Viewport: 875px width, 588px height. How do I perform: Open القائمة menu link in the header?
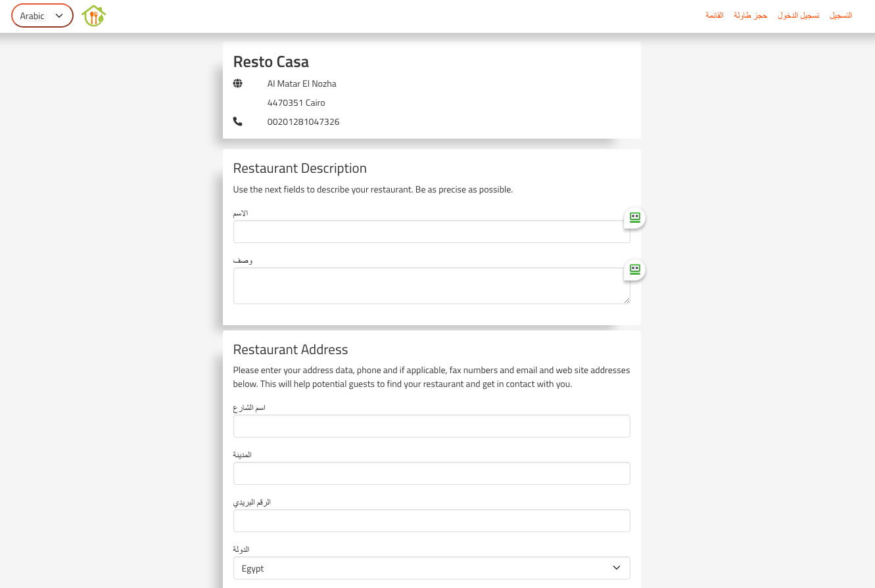(x=714, y=15)
